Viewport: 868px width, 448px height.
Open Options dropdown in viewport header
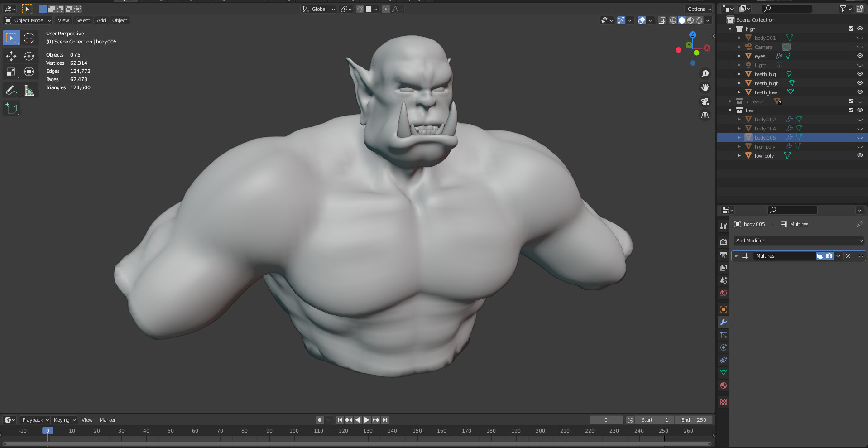point(699,9)
